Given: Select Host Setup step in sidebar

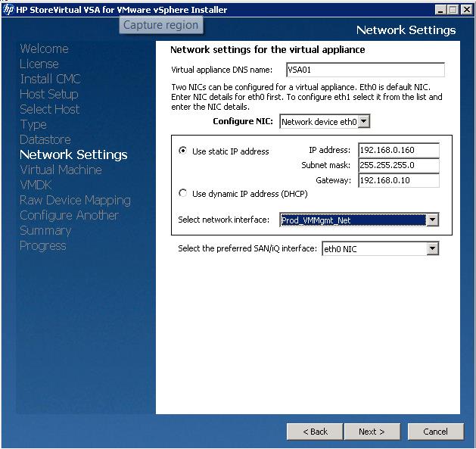Looking at the screenshot, I should (x=49, y=94).
